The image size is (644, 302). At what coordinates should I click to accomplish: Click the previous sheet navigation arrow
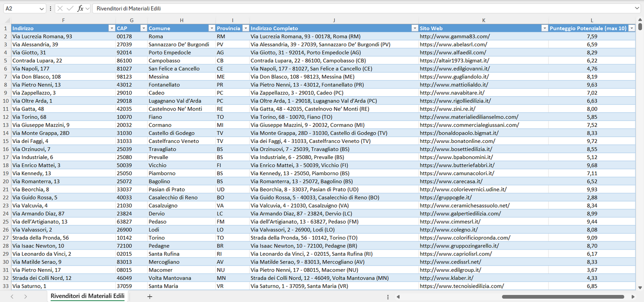[x=12, y=297]
